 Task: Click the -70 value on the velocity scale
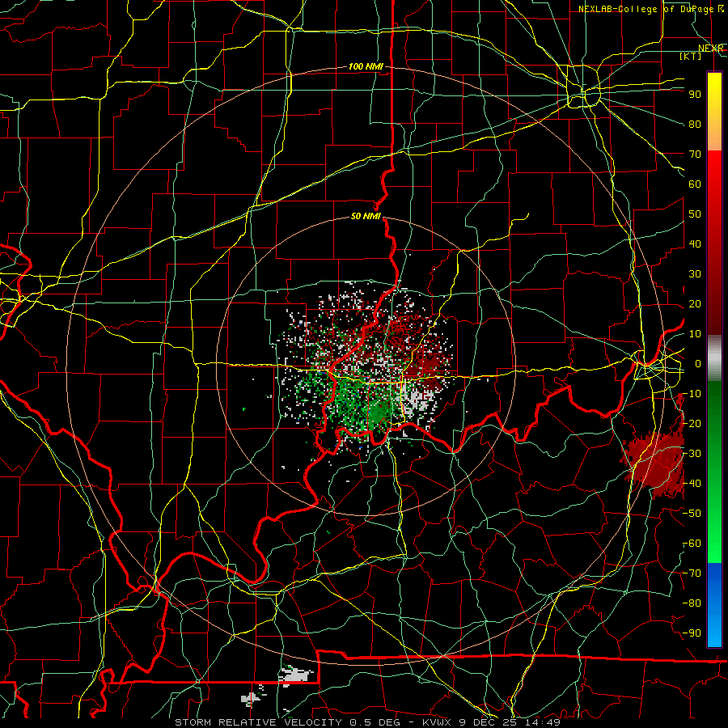click(692, 574)
